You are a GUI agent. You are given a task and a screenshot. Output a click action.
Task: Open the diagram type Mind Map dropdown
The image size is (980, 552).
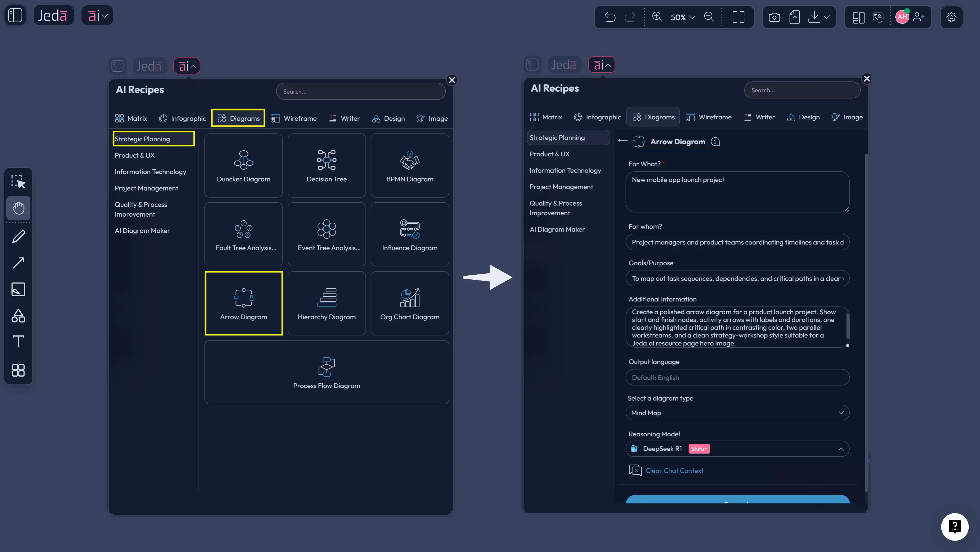tap(737, 413)
